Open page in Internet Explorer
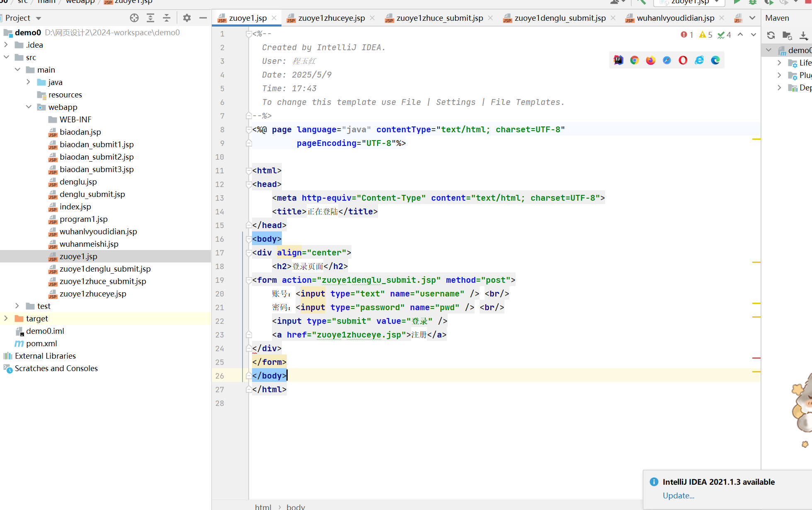This screenshot has width=812, height=510. 699,60
